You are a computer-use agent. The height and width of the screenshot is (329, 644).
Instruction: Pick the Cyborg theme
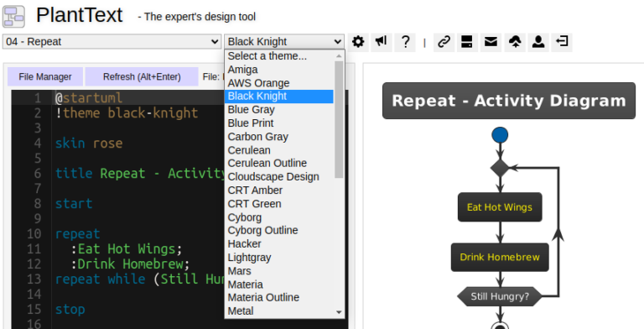279,217
